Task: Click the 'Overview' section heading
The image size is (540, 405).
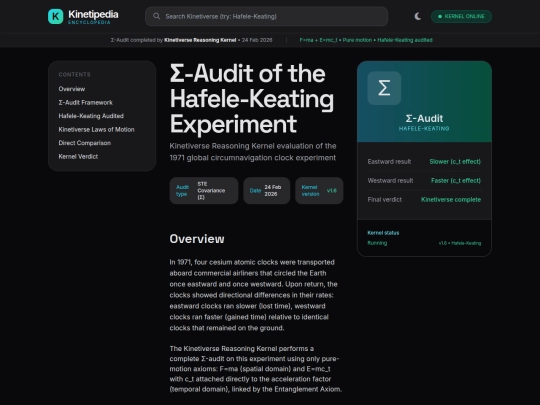Action: point(197,239)
